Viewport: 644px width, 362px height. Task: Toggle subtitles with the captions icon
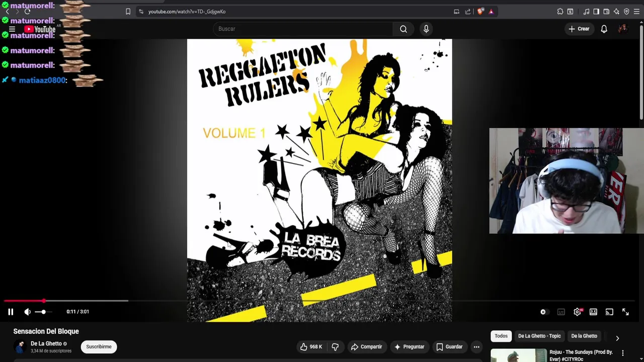[561, 312]
